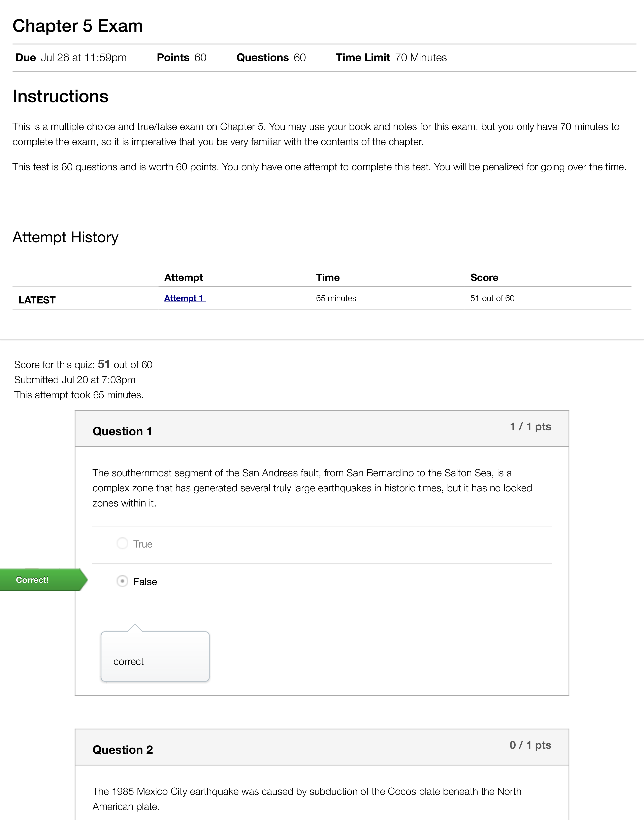Click the Score for this quiz line
644x820 pixels.
83,365
